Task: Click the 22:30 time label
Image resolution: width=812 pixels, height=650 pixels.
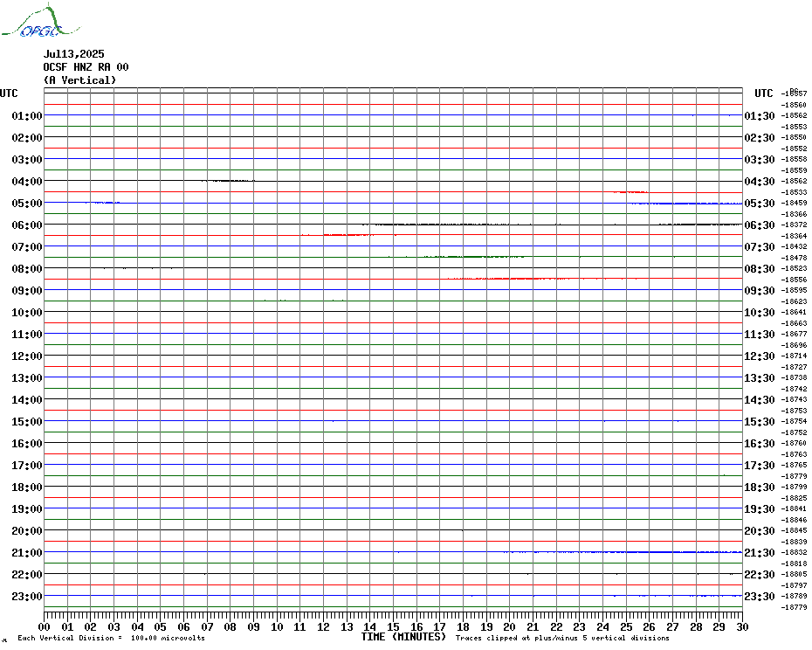Action: 760,575
